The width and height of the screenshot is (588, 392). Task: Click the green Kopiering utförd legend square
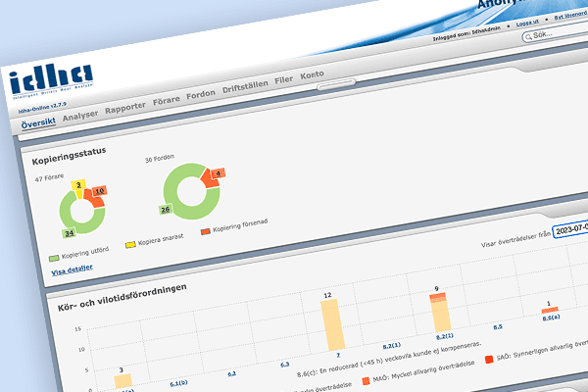click(x=54, y=258)
